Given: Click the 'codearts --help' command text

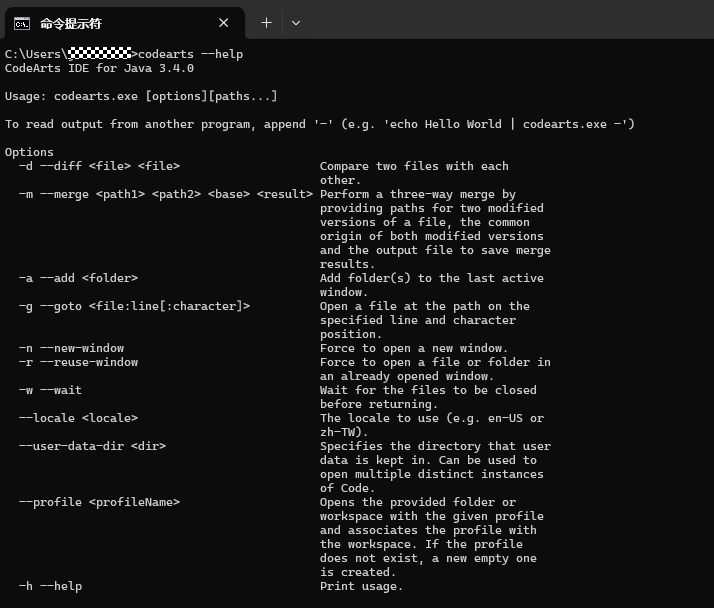Looking at the screenshot, I should [x=190, y=54].
